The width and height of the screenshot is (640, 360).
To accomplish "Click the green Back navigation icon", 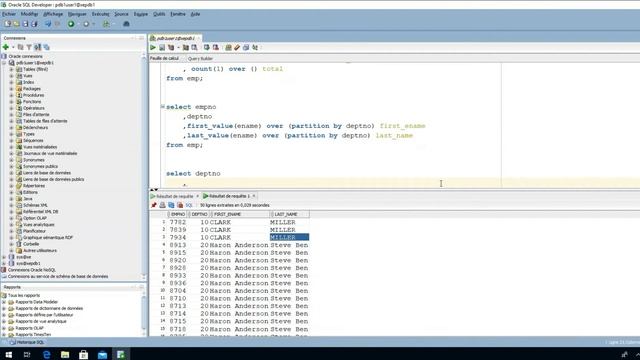I will coord(71,24).
